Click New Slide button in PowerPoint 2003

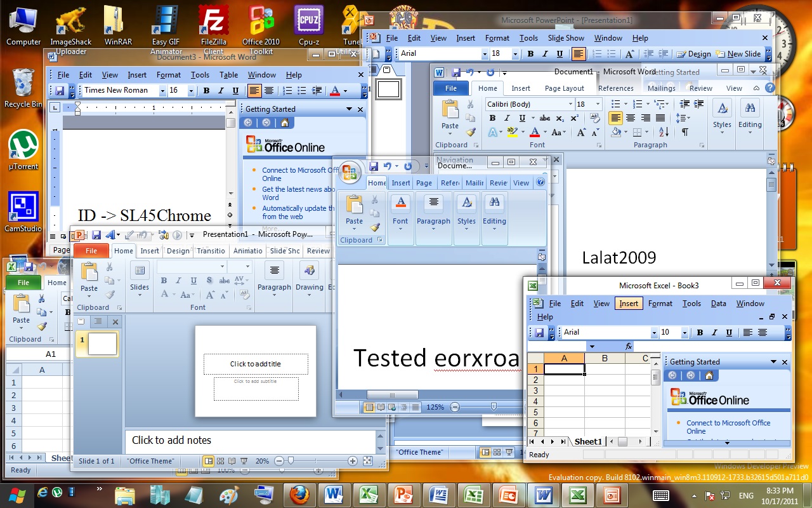coord(738,54)
